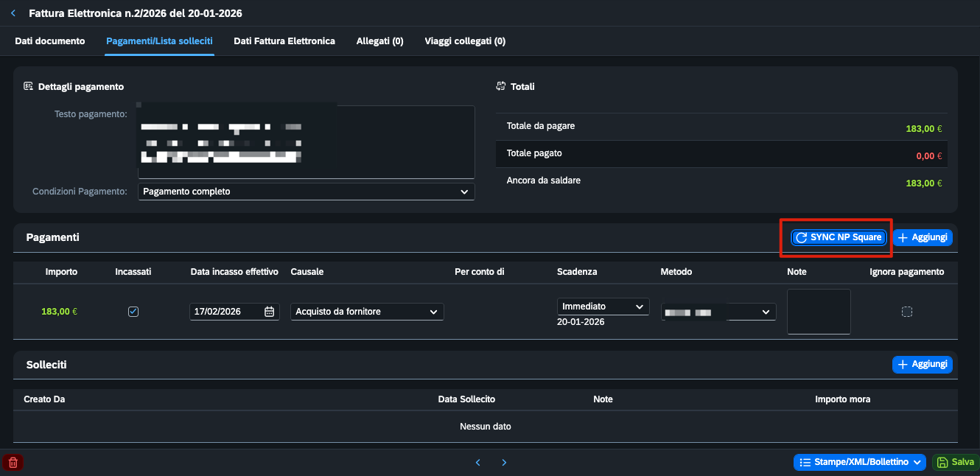This screenshot has height=476, width=980.
Task: Go to next document arrow
Action: [x=504, y=462]
